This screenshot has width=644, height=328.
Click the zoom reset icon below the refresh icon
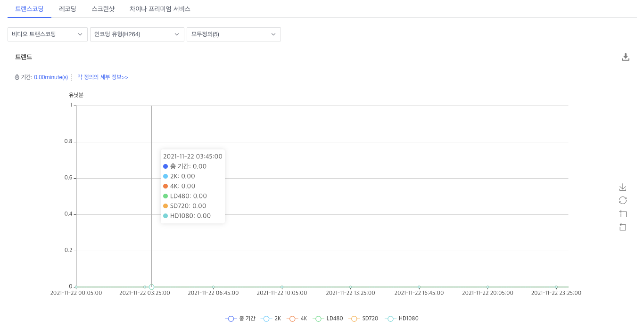point(623,227)
